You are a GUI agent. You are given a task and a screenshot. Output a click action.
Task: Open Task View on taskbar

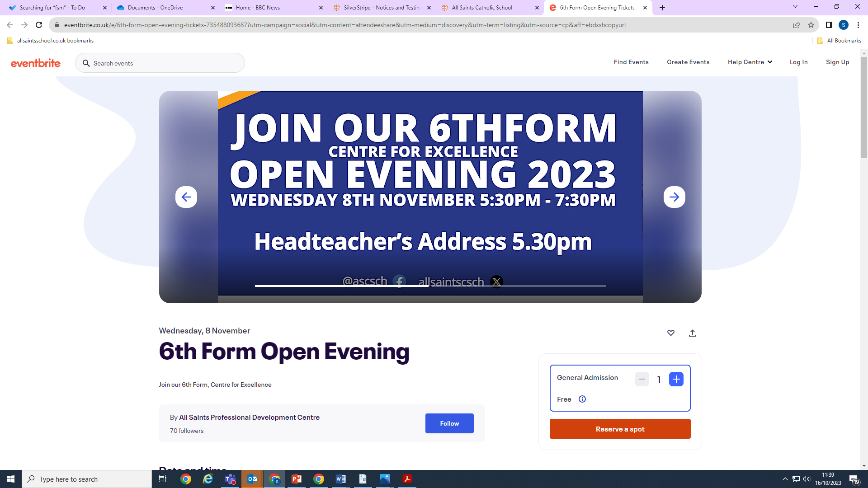(163, 479)
